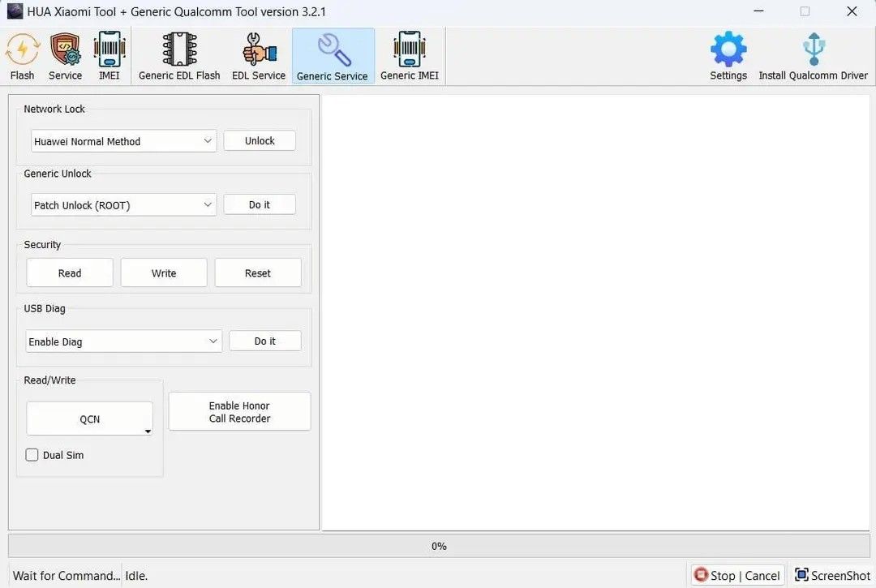
Task: Click Do it for USB Diag
Action: pos(264,341)
